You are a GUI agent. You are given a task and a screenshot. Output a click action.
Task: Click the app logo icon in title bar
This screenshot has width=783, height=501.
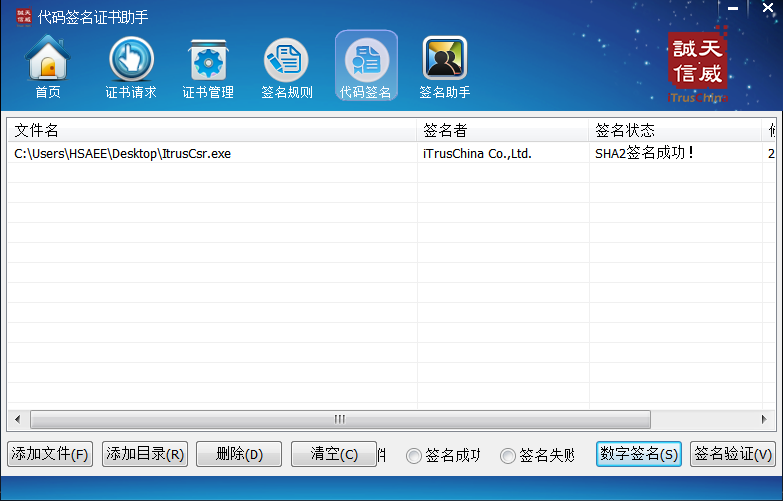click(23, 17)
